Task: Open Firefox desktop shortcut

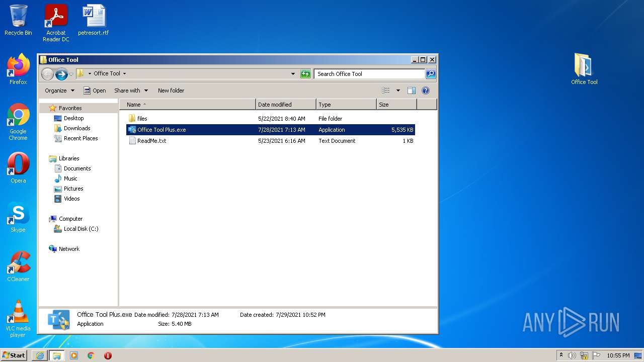Action: click(x=18, y=69)
